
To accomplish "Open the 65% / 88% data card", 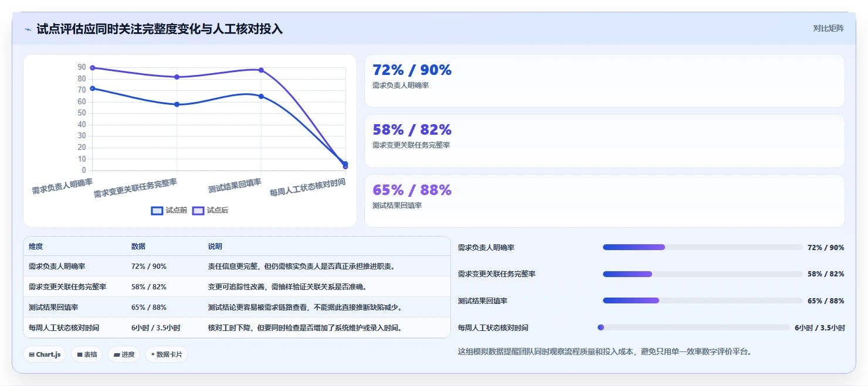I will pyautogui.click(x=605, y=201).
